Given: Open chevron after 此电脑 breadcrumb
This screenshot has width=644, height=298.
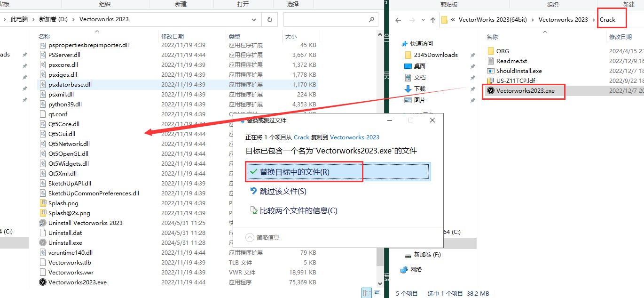Looking at the screenshot, I should click(34, 19).
